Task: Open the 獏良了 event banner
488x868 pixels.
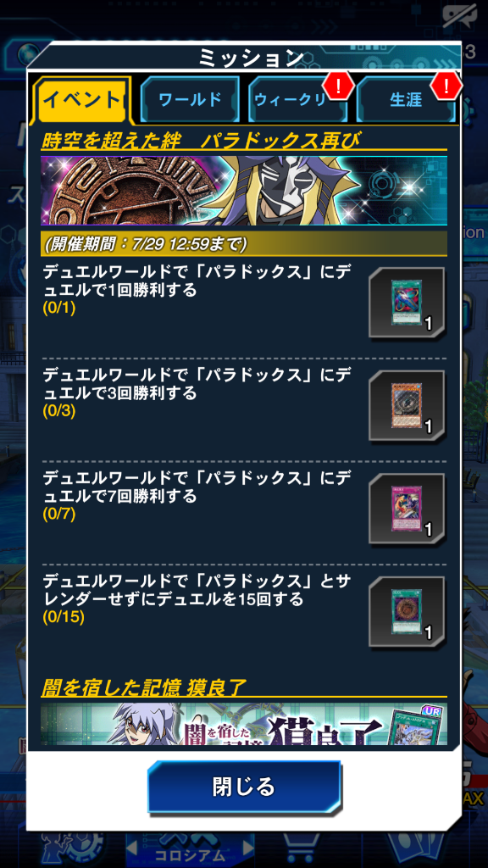Action: (243, 724)
